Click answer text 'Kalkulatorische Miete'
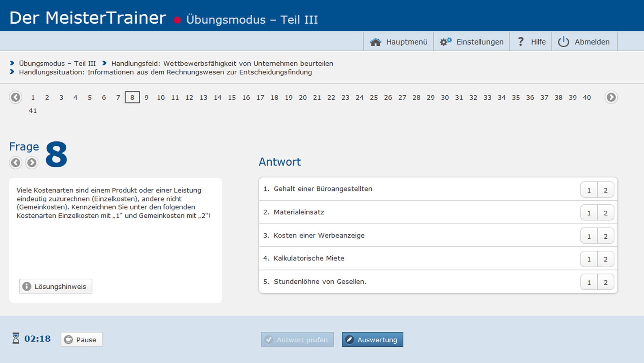The width and height of the screenshot is (644, 363). (309, 258)
